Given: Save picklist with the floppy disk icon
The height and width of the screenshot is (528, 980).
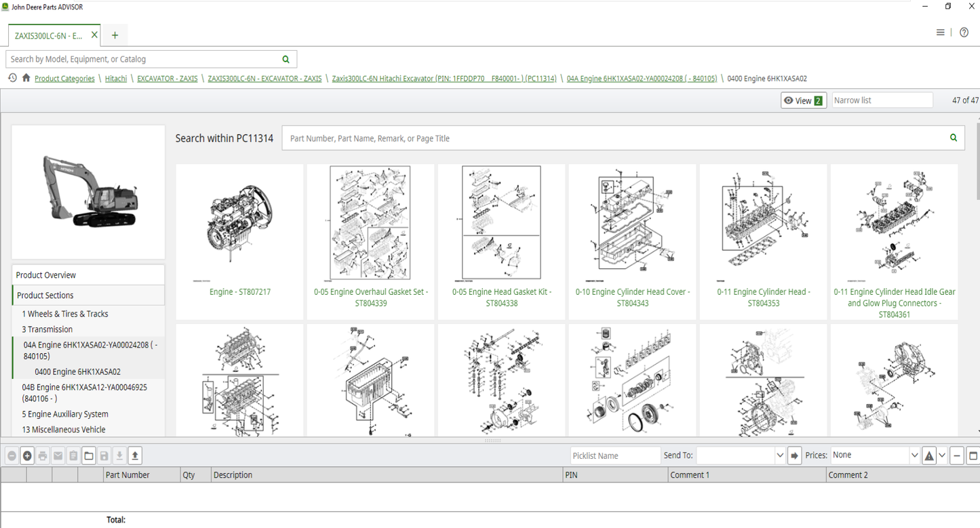Looking at the screenshot, I should coord(104,456).
